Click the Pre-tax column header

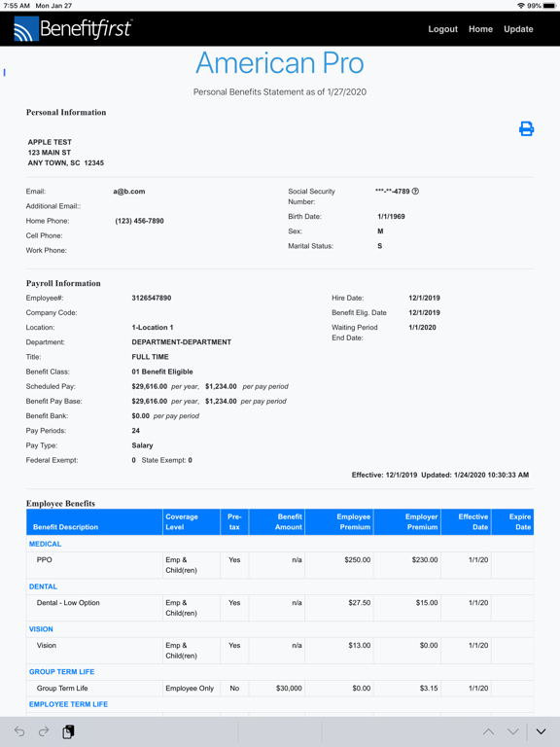click(x=234, y=521)
